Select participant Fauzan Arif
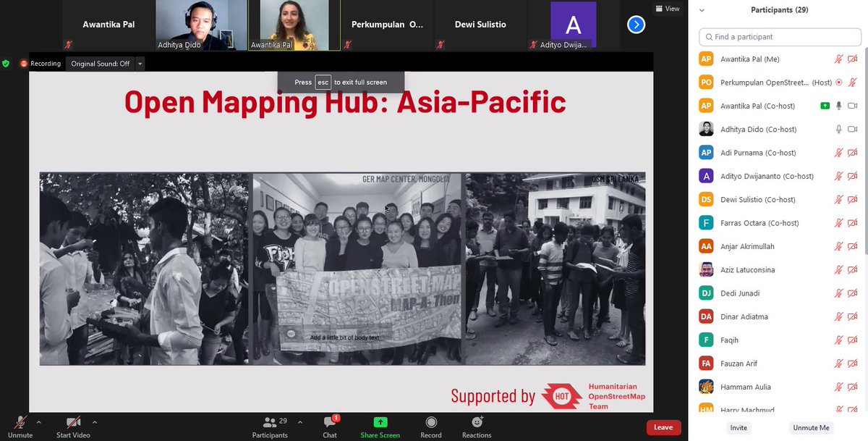The height and width of the screenshot is (441, 868). pyautogui.click(x=778, y=364)
